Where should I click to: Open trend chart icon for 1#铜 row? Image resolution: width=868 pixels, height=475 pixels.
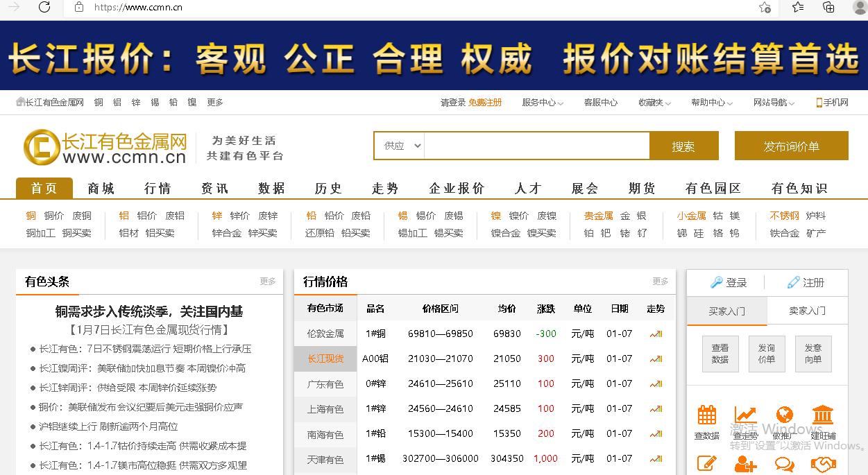656,334
